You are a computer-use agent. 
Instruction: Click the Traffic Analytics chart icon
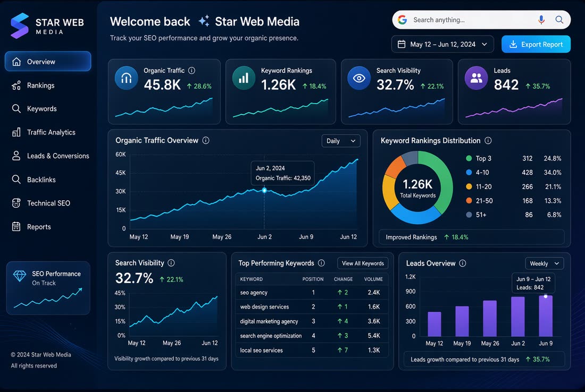[16, 132]
